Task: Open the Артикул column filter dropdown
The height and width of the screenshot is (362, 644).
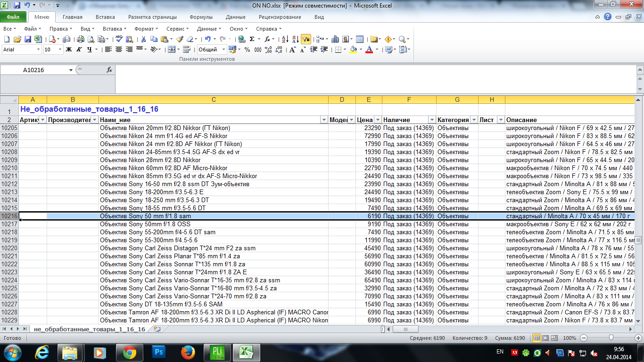Action: (43, 120)
